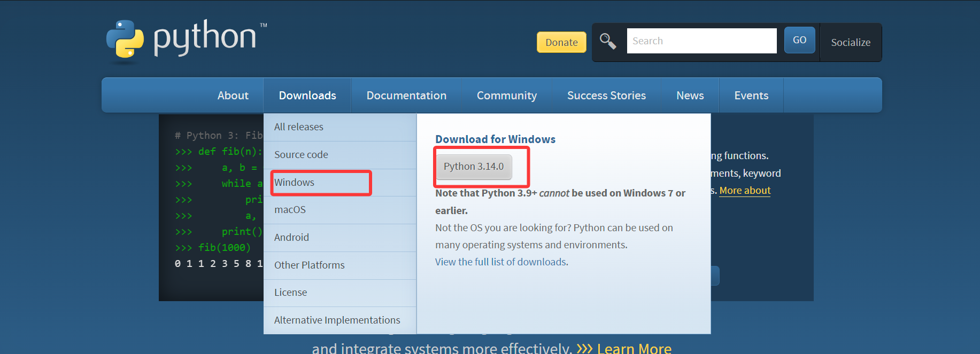Expand the Community navigation menu
Image resolution: width=980 pixels, height=354 pixels.
pos(506,96)
